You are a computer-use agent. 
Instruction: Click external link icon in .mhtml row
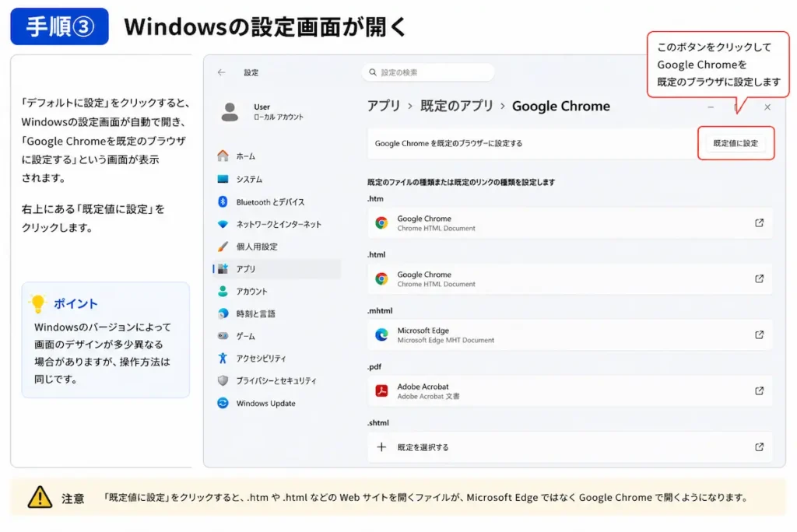pos(759,334)
